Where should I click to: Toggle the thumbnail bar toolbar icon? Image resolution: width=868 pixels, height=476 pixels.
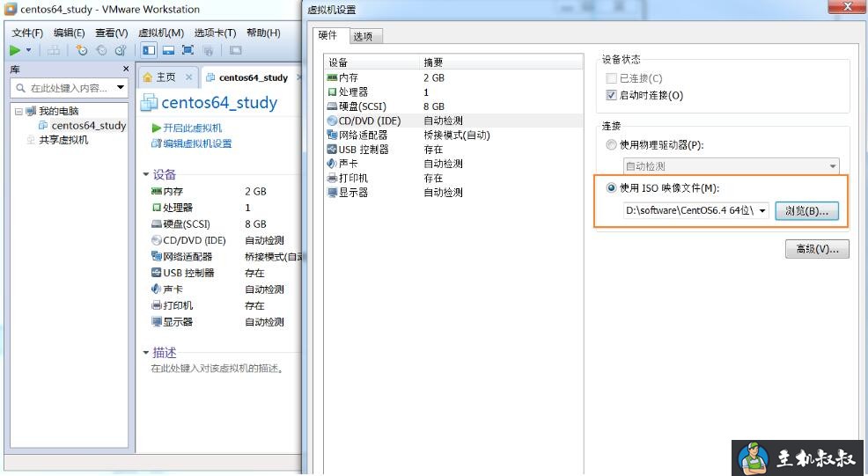coord(168,50)
